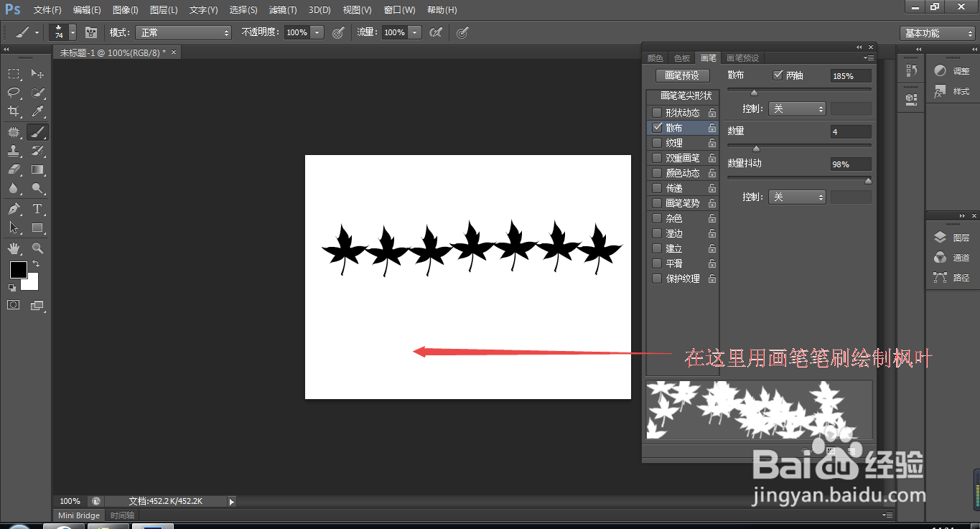Select the Move tool
This screenshot has height=529, width=980.
[x=37, y=74]
